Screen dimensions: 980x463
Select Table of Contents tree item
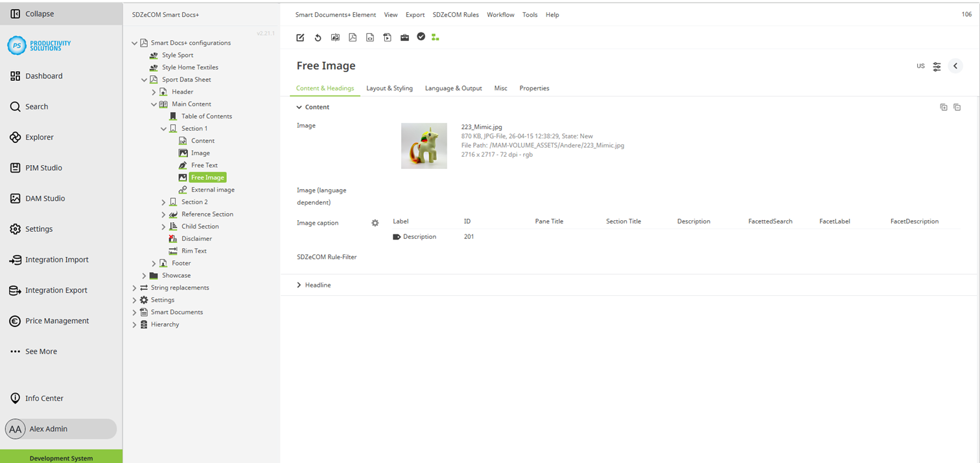(x=206, y=117)
